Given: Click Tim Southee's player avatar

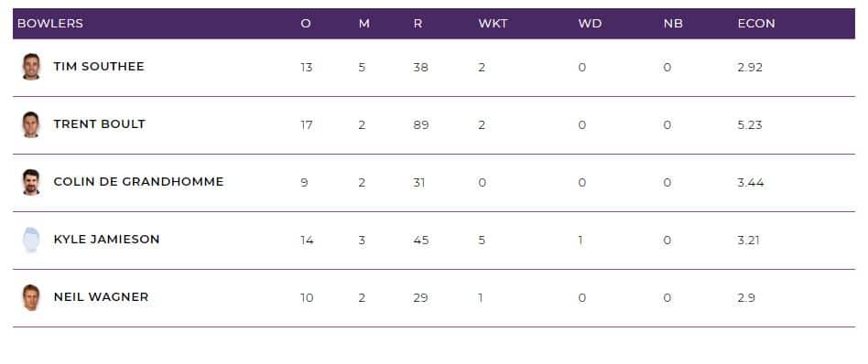Looking at the screenshot, I should [x=31, y=67].
